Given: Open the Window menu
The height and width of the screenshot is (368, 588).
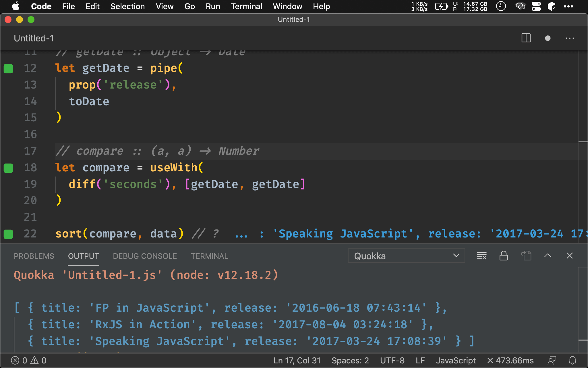Looking at the screenshot, I should (287, 6).
